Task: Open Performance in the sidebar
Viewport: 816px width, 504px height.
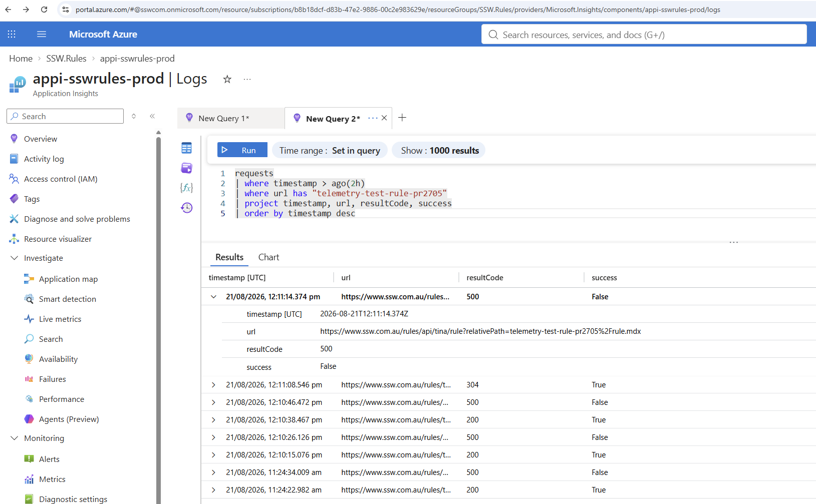Action: point(61,399)
